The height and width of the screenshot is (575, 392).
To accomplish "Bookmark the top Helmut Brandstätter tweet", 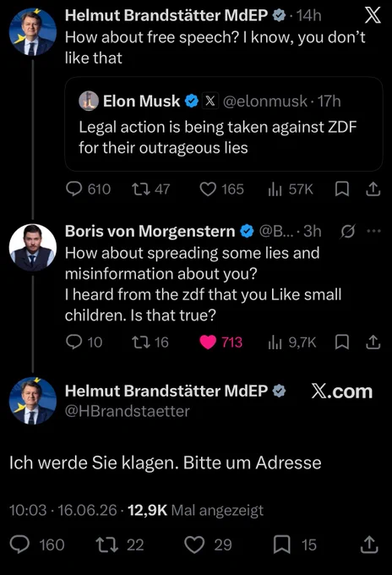I will (342, 189).
